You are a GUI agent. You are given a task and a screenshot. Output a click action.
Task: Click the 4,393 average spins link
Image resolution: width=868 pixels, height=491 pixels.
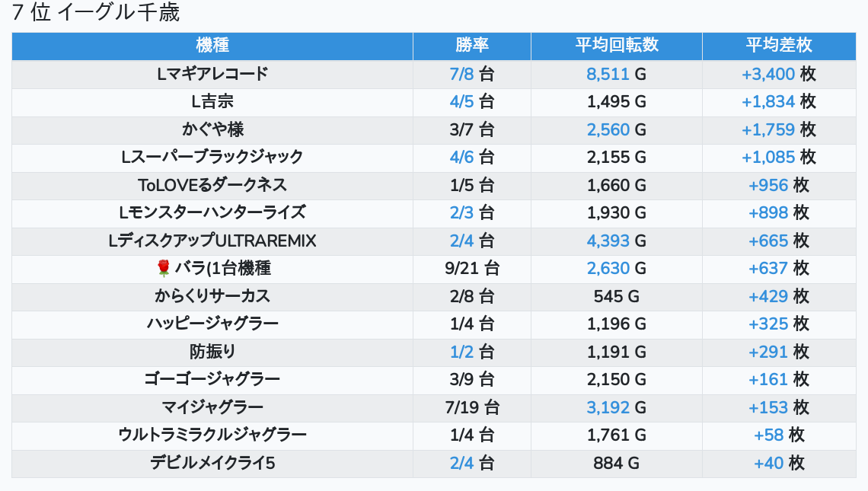pyautogui.click(x=608, y=241)
